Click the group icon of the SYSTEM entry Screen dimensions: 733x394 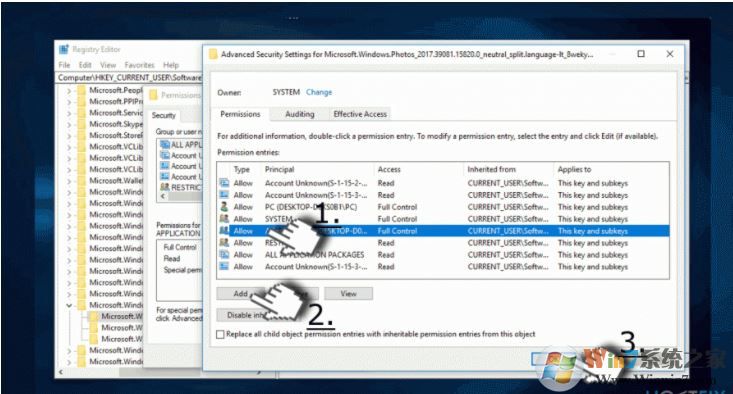pos(224,219)
